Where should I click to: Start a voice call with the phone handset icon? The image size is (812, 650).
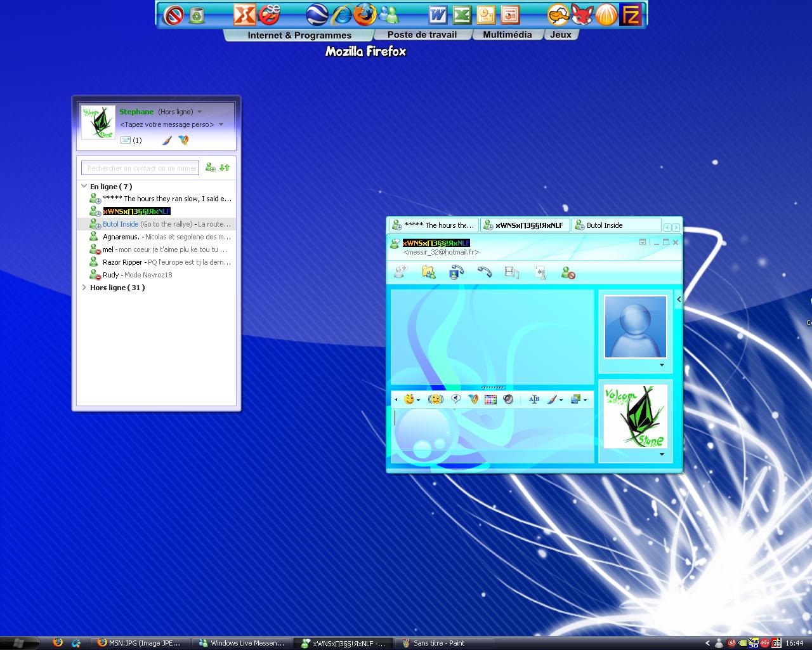click(x=485, y=272)
